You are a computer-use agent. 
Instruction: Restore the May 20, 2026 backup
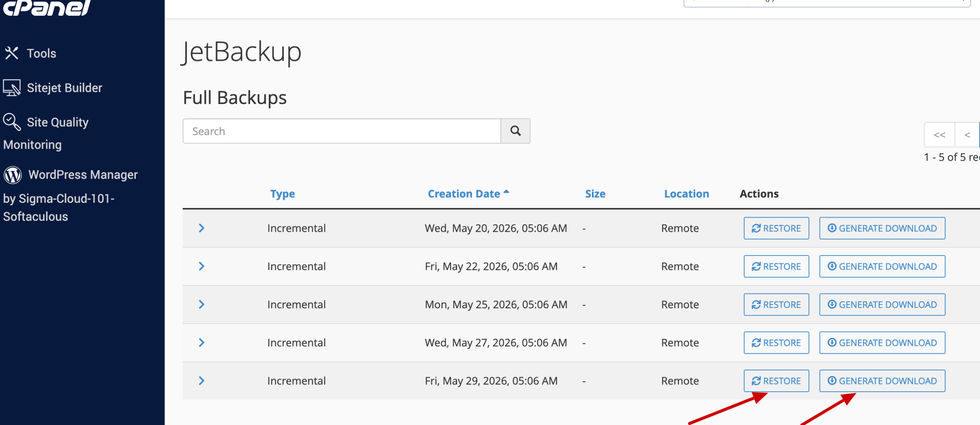coord(776,228)
